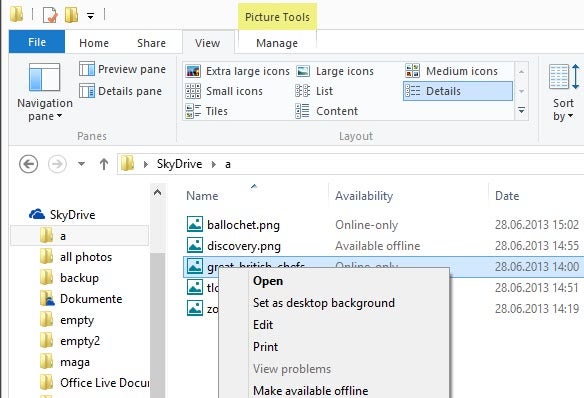
Task: Open the Manage tab
Action: pos(277,43)
